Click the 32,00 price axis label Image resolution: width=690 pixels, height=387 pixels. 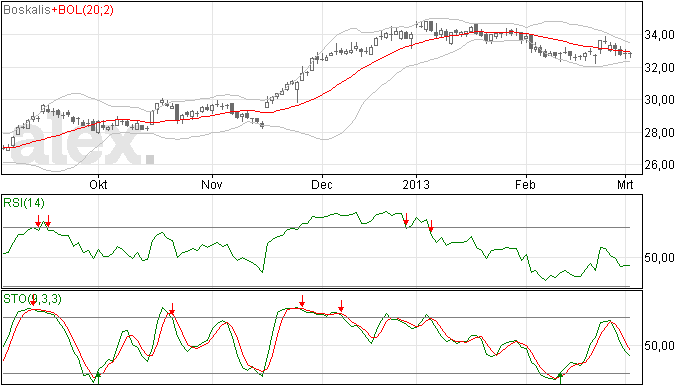click(659, 68)
